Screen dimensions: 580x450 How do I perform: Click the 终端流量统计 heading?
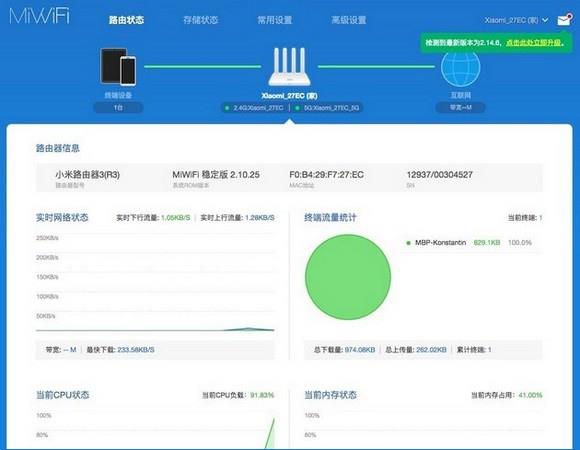pos(330,217)
